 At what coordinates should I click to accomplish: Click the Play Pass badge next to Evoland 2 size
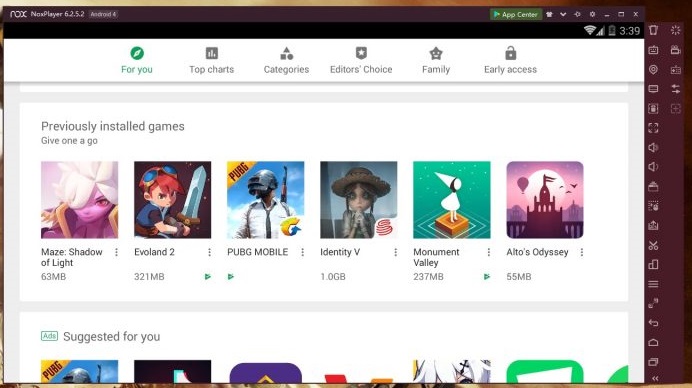207,277
